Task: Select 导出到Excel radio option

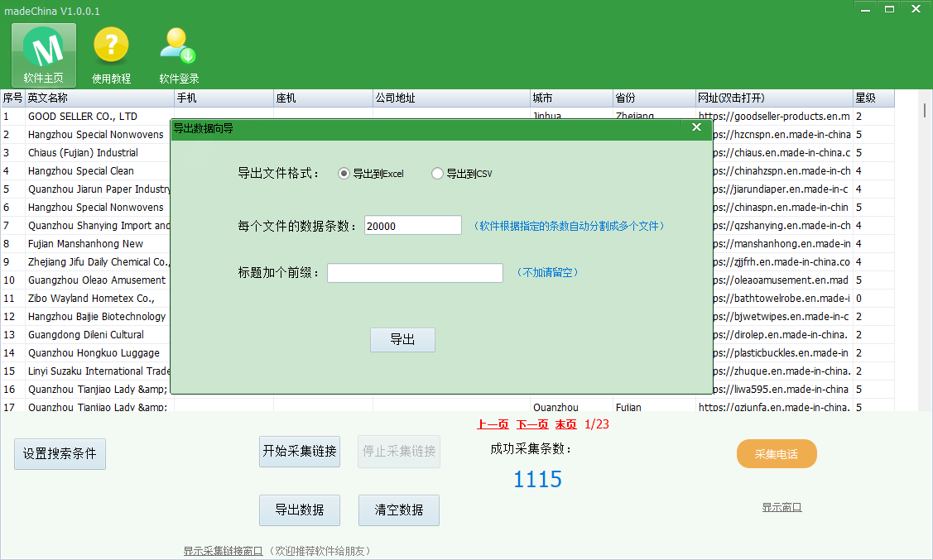Action: (371, 174)
